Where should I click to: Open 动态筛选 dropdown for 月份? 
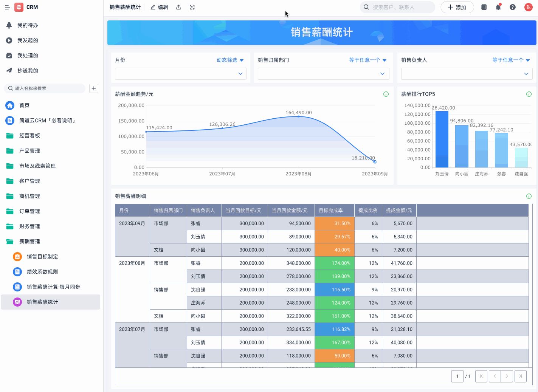[230, 60]
